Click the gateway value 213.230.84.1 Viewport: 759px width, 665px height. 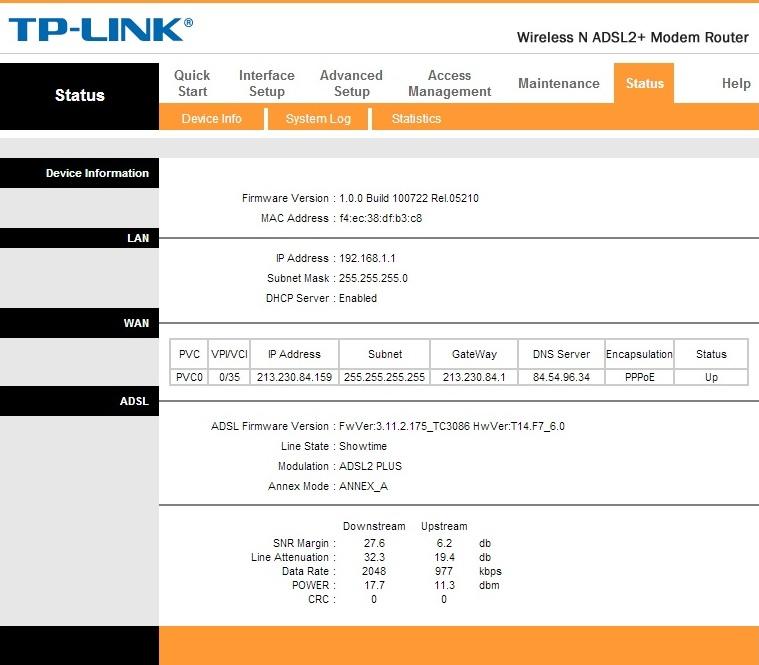click(474, 377)
